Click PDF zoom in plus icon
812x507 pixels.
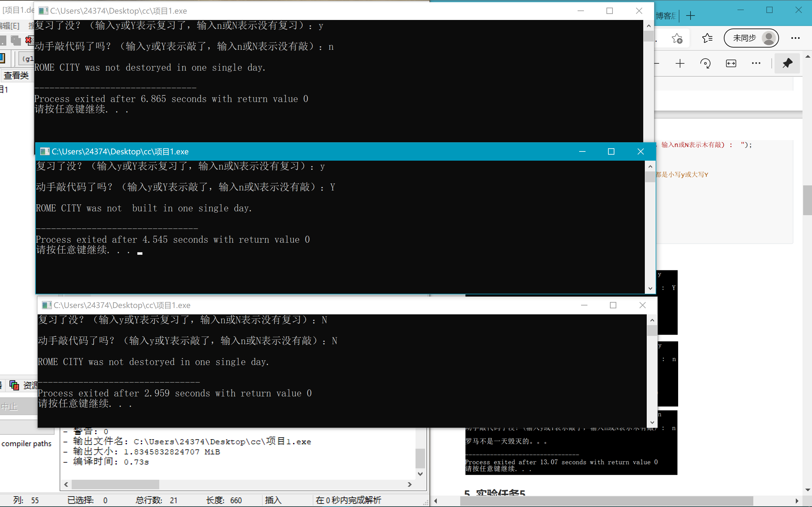680,63
